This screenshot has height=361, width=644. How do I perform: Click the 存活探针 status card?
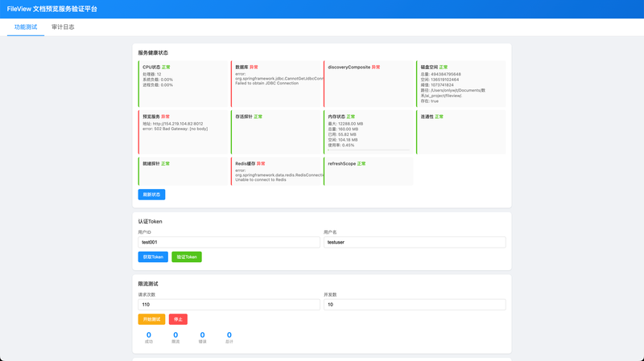pos(275,132)
